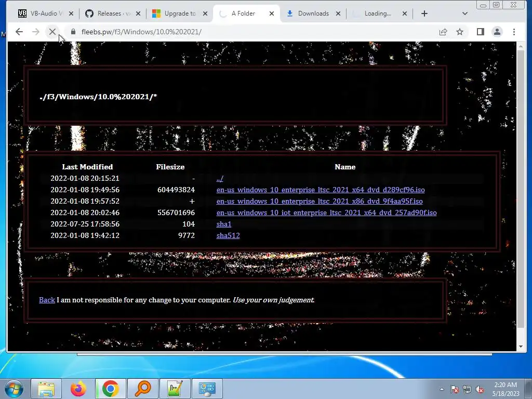Close the A Folder tab
532x399 pixels.
(272, 14)
